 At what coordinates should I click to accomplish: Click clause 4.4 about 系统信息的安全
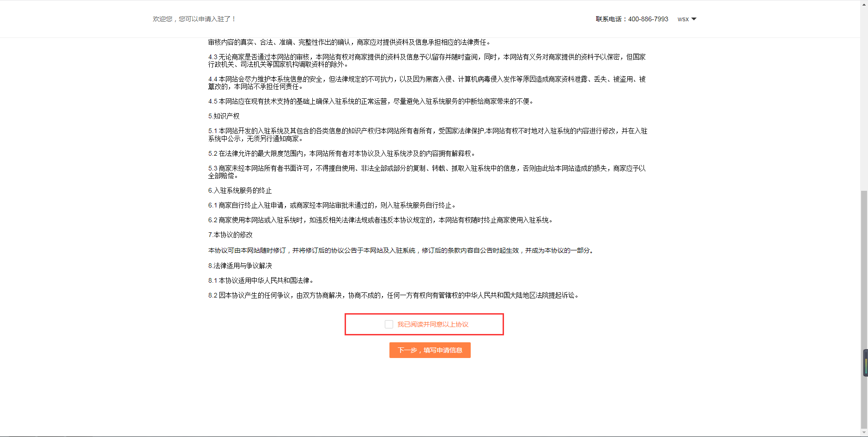[427, 83]
